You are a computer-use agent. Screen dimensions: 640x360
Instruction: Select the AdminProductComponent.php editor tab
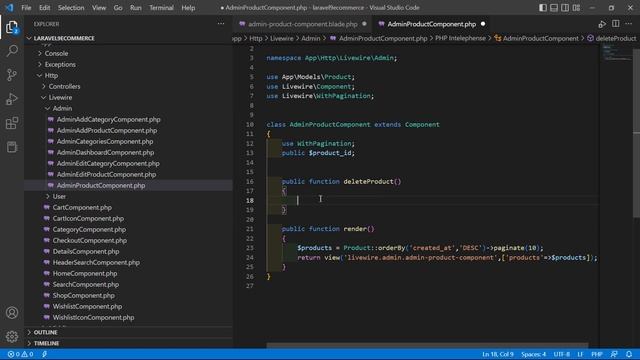pyautogui.click(x=431, y=24)
